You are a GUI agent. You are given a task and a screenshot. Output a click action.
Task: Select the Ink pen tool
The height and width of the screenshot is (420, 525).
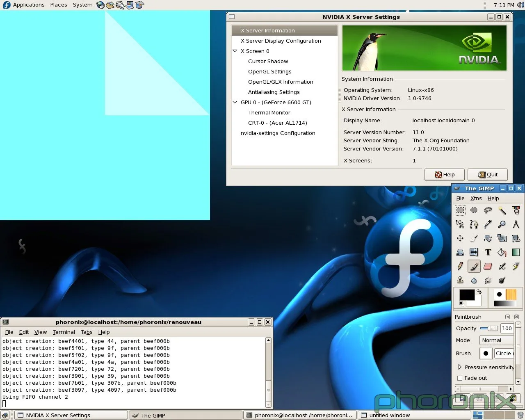click(516, 266)
